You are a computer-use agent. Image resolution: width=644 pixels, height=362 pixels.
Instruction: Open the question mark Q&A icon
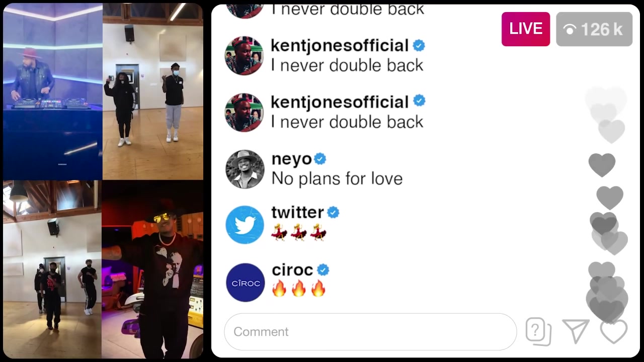pos(538,332)
